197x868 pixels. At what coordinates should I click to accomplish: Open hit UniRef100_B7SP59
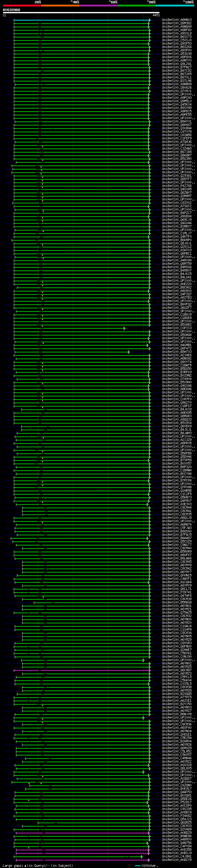(x=177, y=460)
